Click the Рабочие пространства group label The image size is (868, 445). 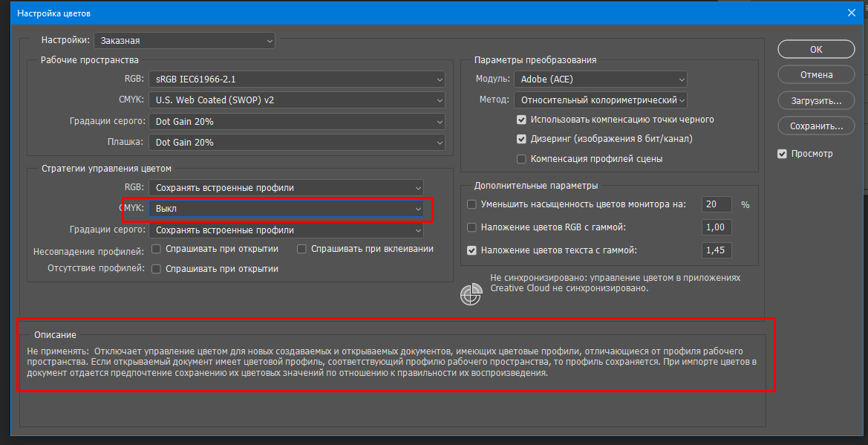point(90,60)
